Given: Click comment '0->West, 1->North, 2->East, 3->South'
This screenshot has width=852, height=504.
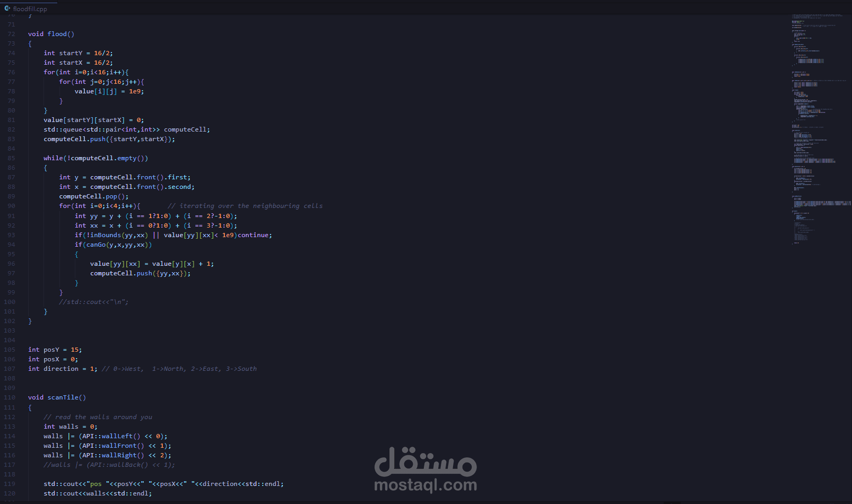Looking at the screenshot, I should [x=179, y=369].
